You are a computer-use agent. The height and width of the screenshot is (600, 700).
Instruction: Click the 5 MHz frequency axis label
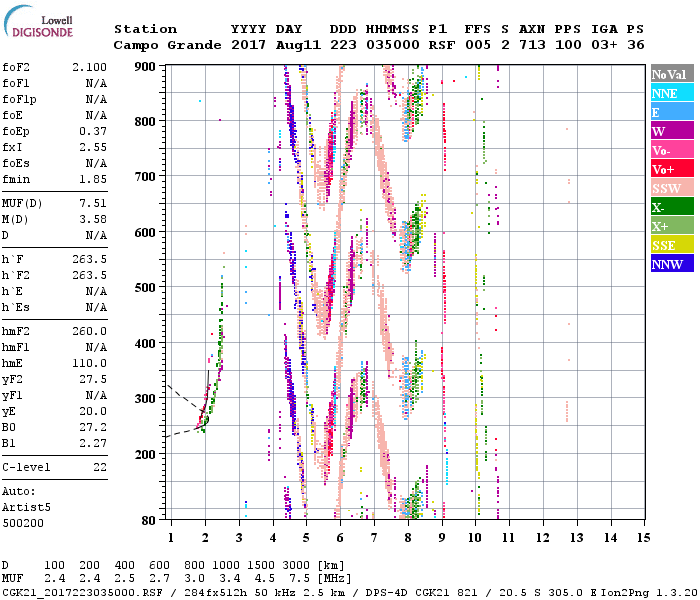click(x=306, y=538)
